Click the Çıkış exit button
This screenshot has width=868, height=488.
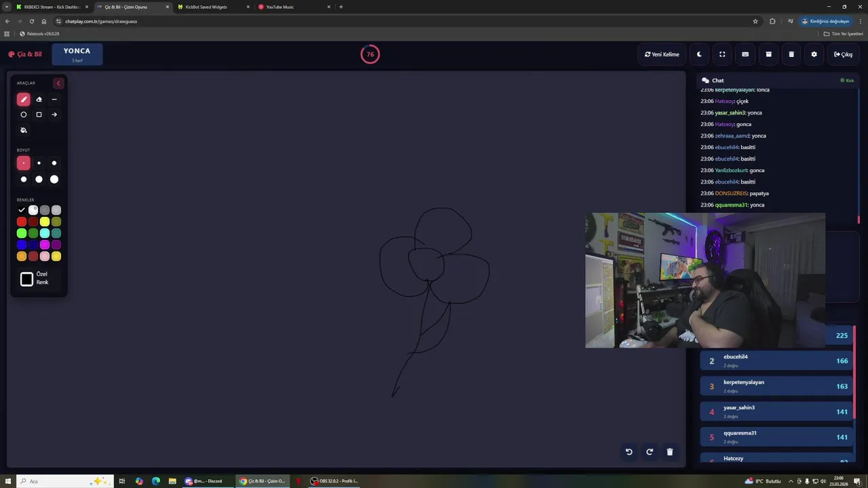(x=844, y=54)
